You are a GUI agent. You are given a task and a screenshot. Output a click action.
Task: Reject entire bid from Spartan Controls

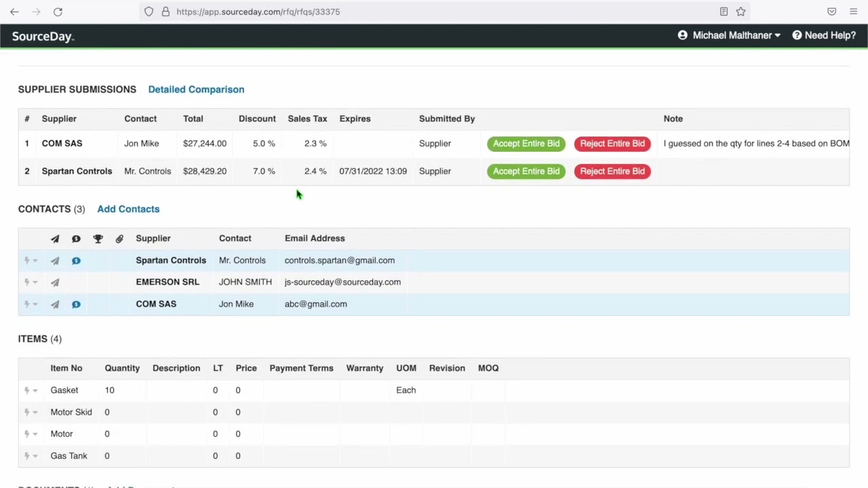612,171
